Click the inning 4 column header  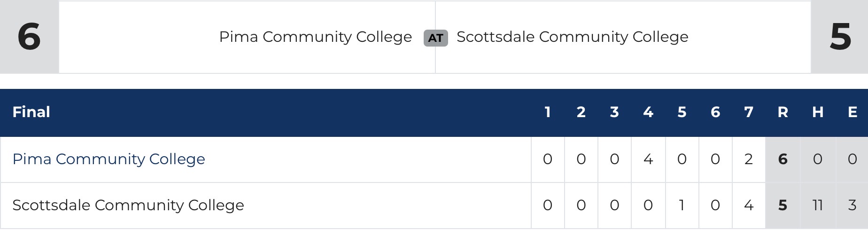(x=648, y=112)
